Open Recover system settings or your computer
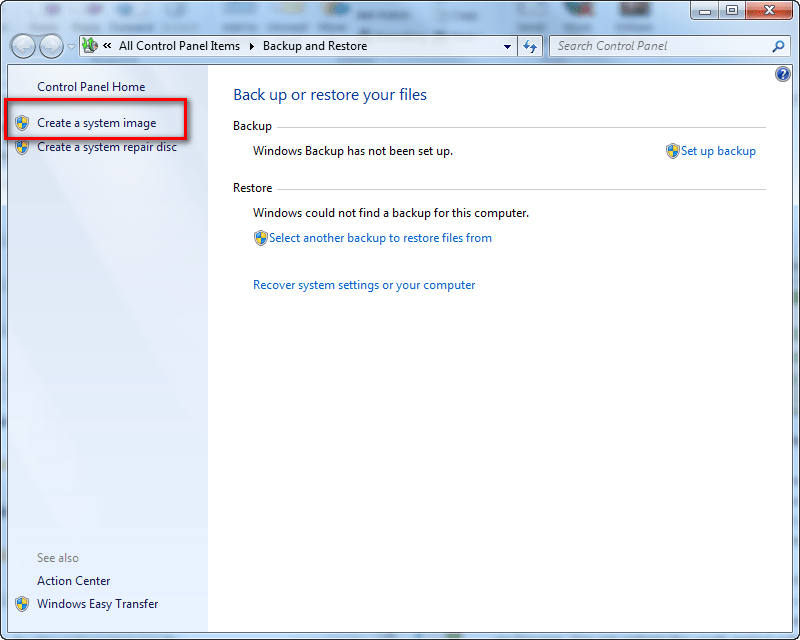The width and height of the screenshot is (800, 640). pos(364,285)
